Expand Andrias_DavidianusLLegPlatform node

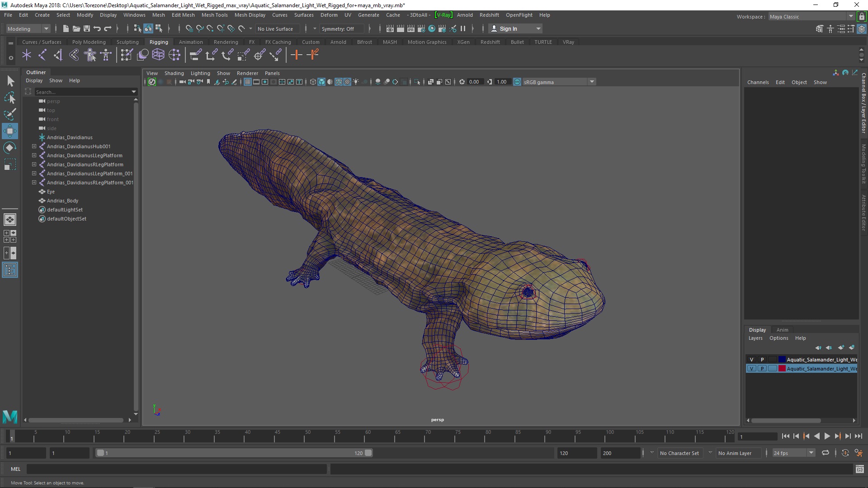pyautogui.click(x=34, y=155)
